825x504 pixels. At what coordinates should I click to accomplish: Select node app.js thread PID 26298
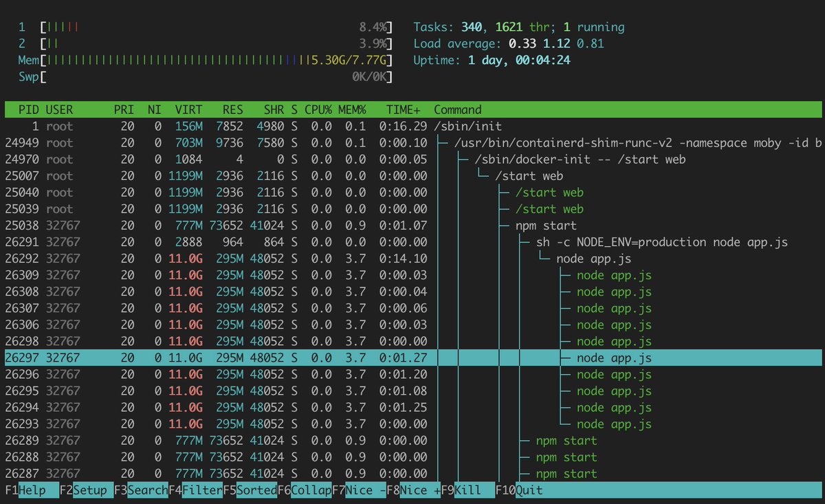pos(413,341)
